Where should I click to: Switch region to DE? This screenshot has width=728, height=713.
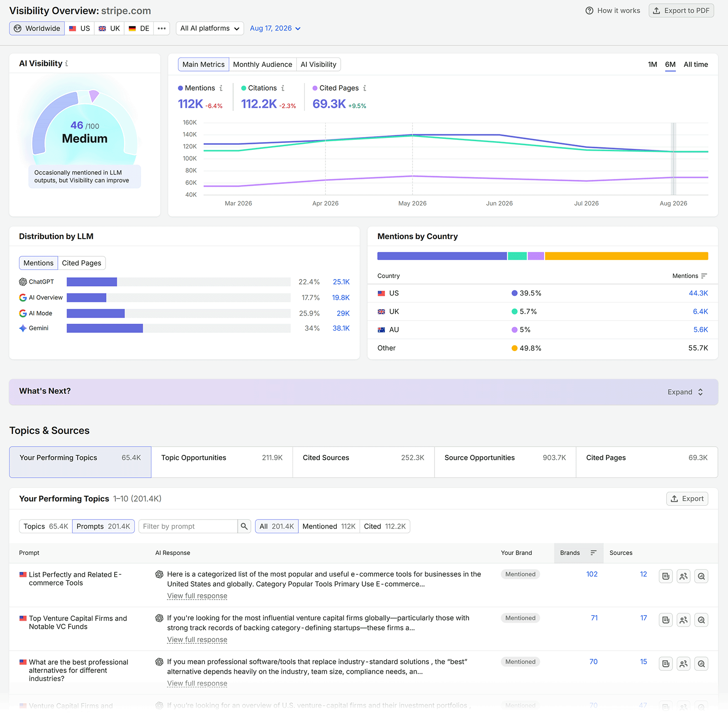click(x=139, y=28)
